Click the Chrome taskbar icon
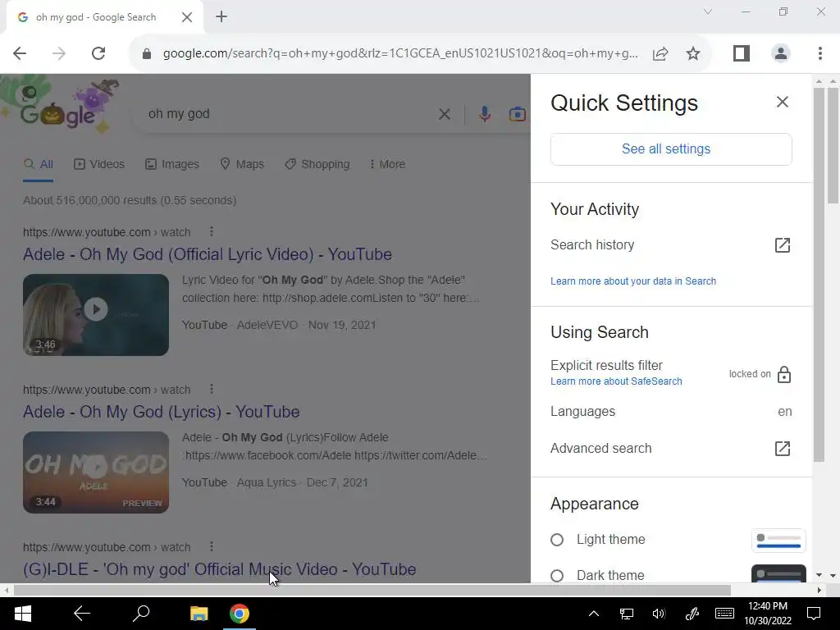 (240, 614)
